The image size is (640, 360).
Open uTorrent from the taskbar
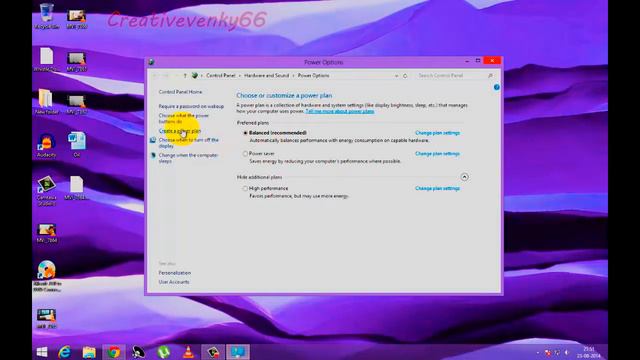pyautogui.click(x=163, y=352)
